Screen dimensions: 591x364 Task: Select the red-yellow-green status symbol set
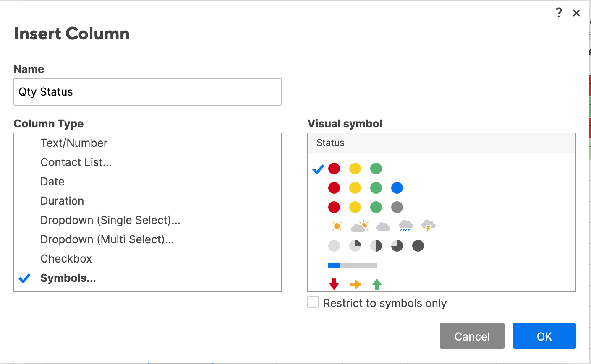[355, 169]
